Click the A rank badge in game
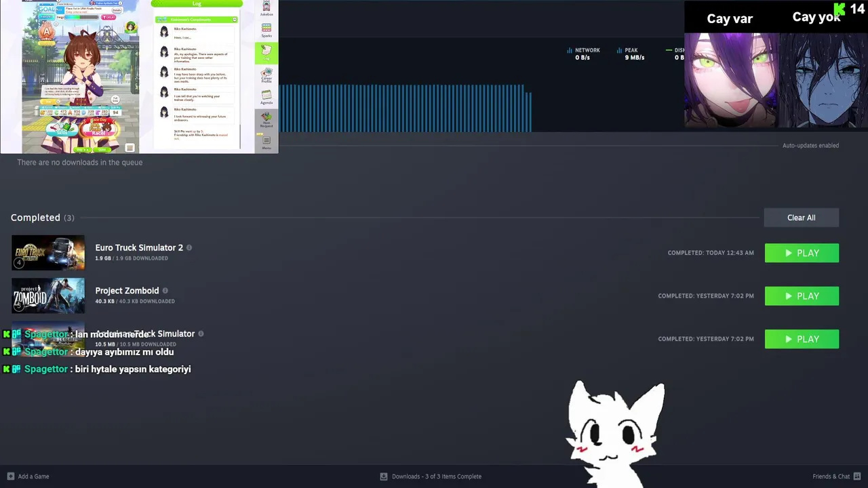This screenshot has width=868, height=488. 46,32
